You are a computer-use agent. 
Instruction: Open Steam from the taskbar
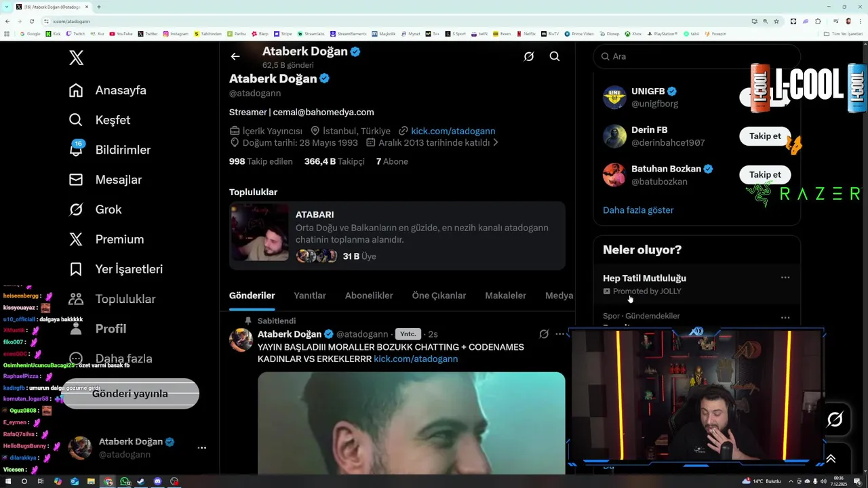[141, 481]
